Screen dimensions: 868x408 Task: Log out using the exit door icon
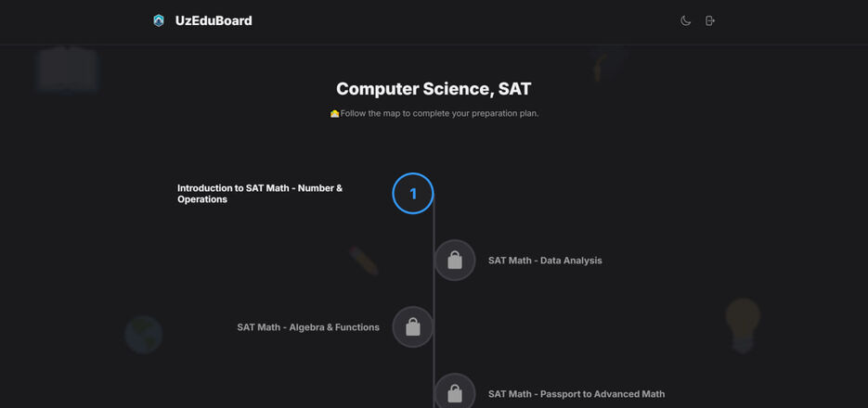(x=709, y=21)
